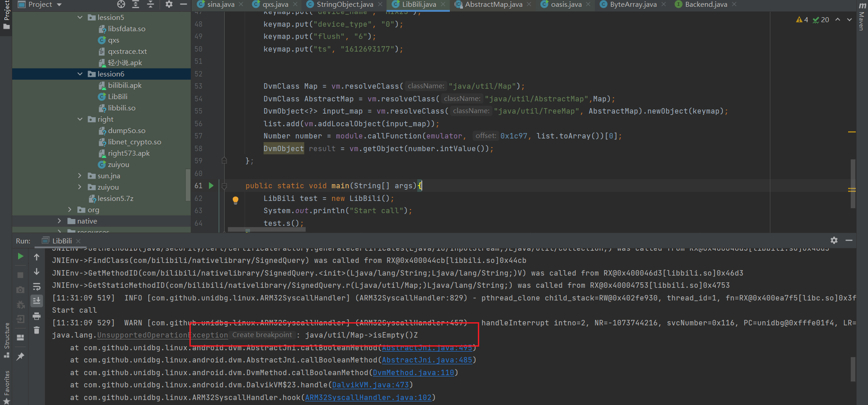This screenshot has height=405, width=868.
Task: Click the Print console output icon
Action: click(37, 316)
